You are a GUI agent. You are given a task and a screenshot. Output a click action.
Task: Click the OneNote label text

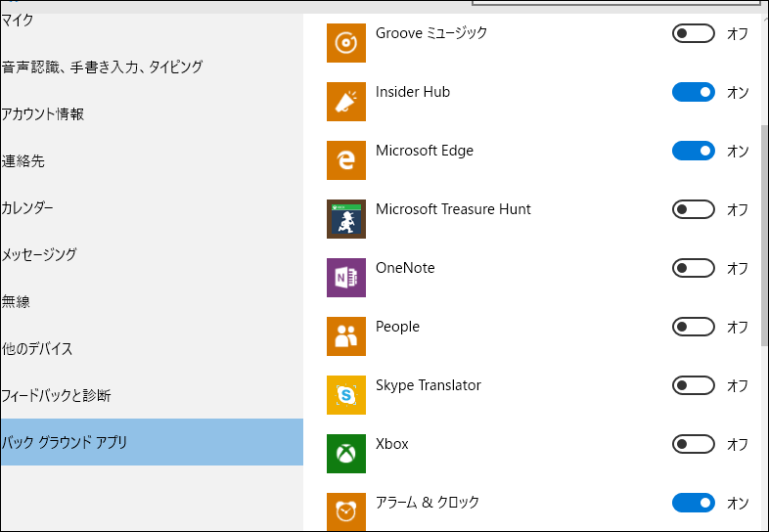click(405, 268)
